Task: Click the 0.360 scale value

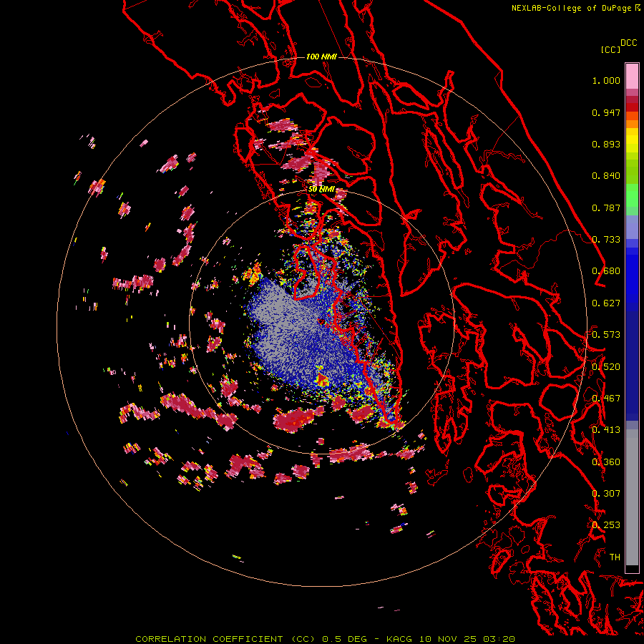Action: pos(606,462)
